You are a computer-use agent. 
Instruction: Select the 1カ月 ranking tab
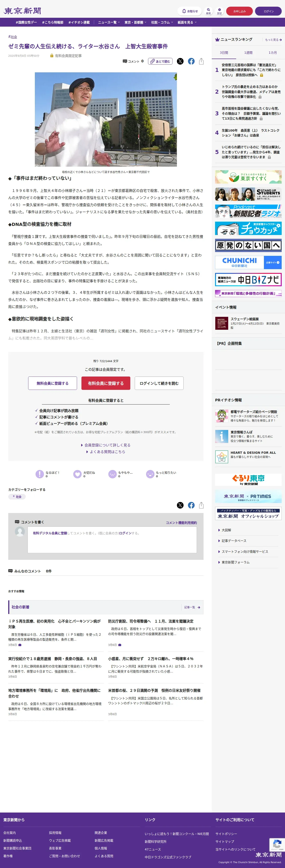tap(273, 53)
